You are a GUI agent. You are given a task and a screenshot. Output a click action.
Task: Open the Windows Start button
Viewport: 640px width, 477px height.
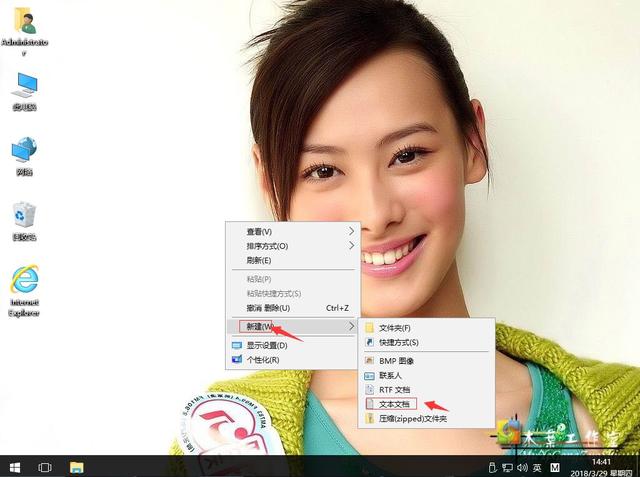tap(15, 467)
